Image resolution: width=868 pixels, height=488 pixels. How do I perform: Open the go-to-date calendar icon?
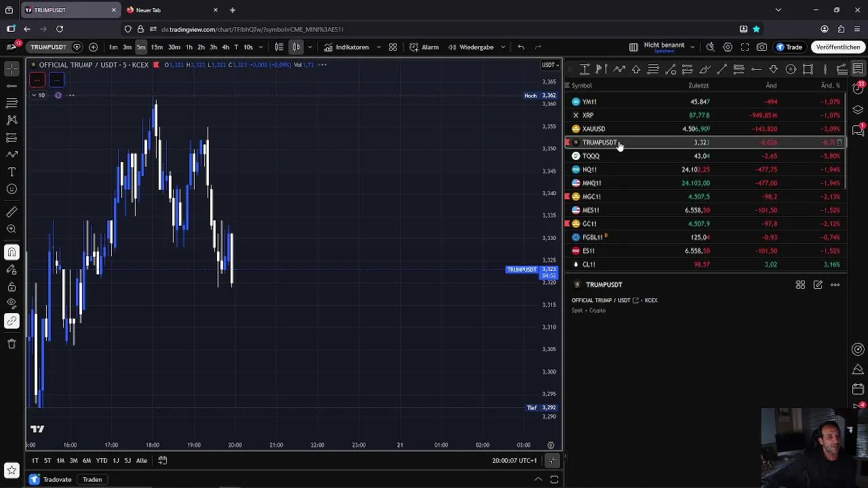163,461
